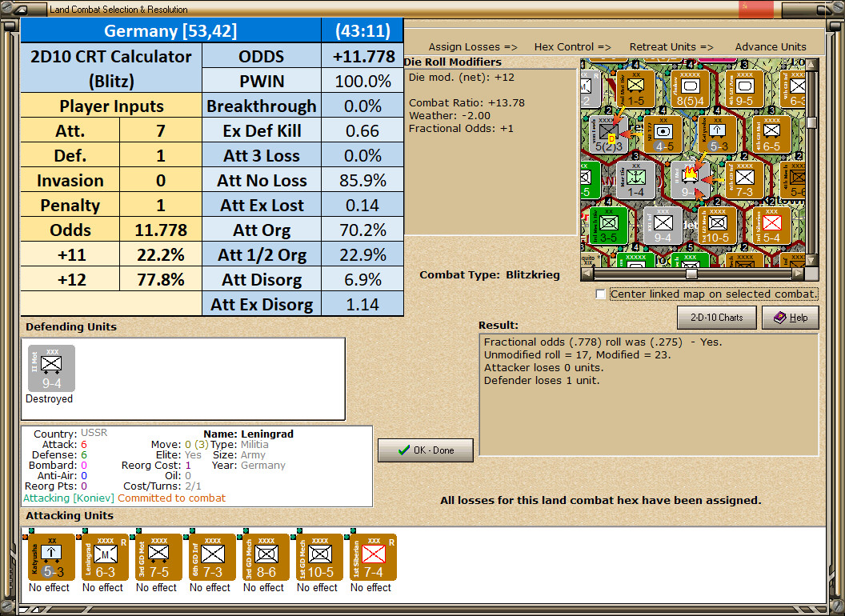
Task: Click the burning 9-4 unit on the map
Action: click(x=691, y=181)
